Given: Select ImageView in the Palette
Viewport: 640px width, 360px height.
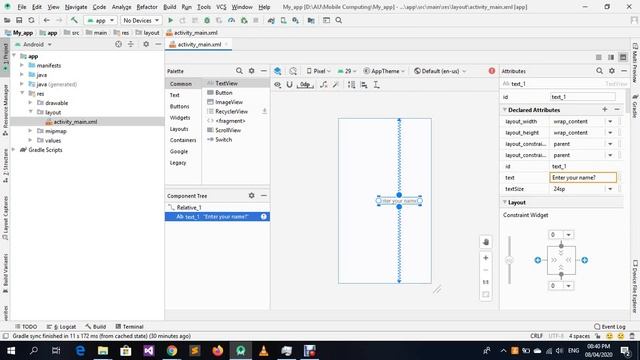Looking at the screenshot, I should (x=229, y=102).
